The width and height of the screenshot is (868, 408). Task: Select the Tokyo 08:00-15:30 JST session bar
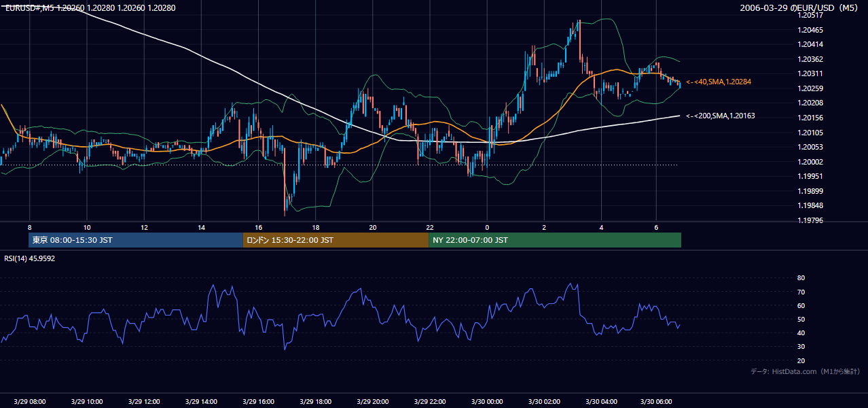136,240
